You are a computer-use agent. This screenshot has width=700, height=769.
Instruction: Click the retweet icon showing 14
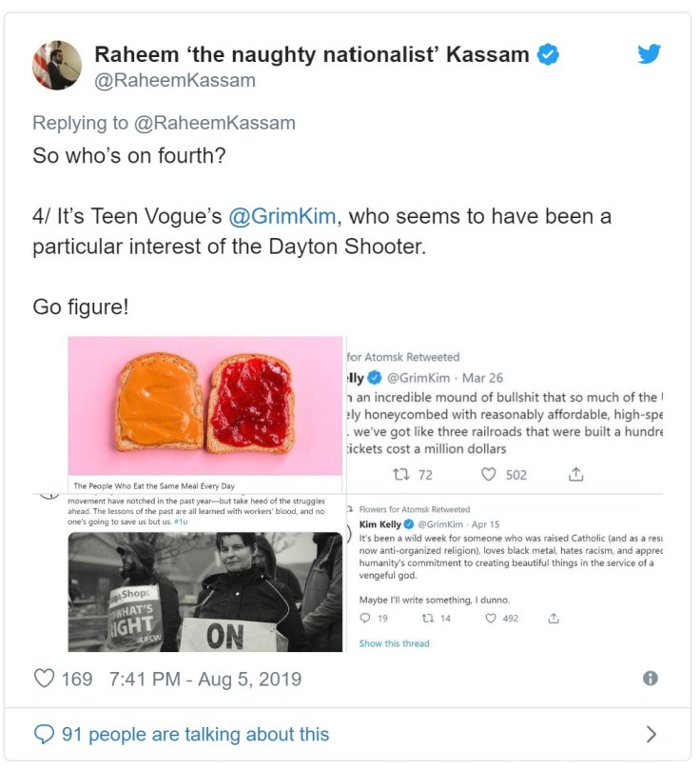click(x=427, y=619)
